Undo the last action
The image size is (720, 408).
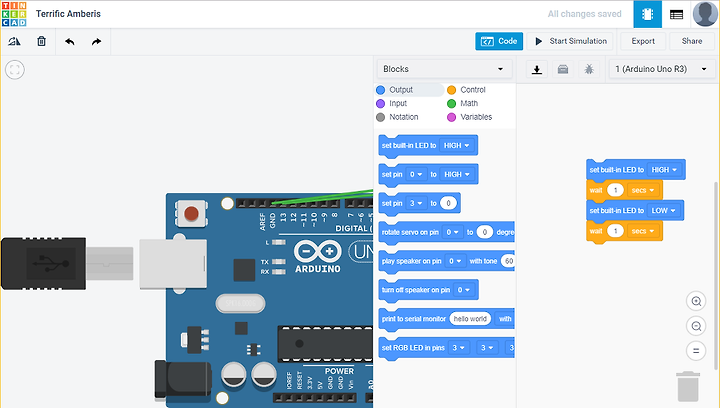(69, 42)
